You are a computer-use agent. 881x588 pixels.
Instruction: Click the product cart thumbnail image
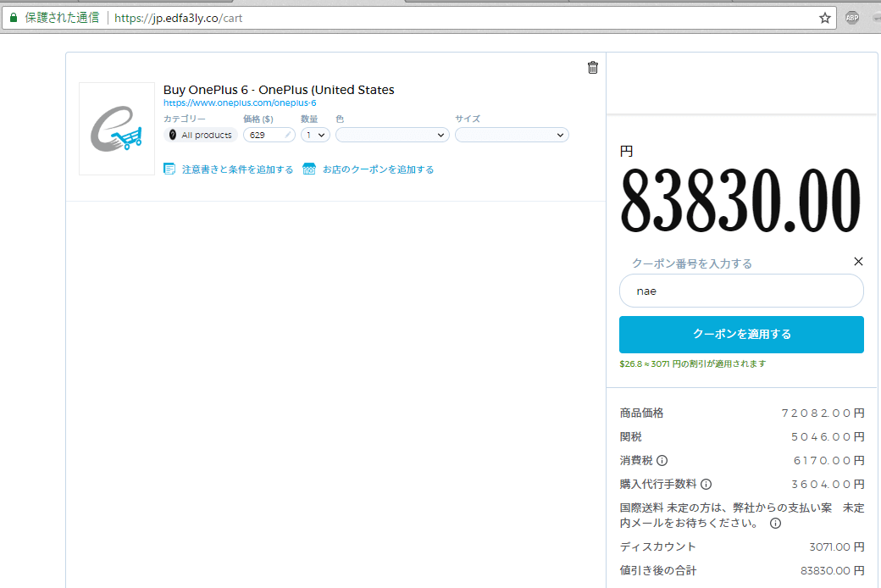(x=117, y=129)
